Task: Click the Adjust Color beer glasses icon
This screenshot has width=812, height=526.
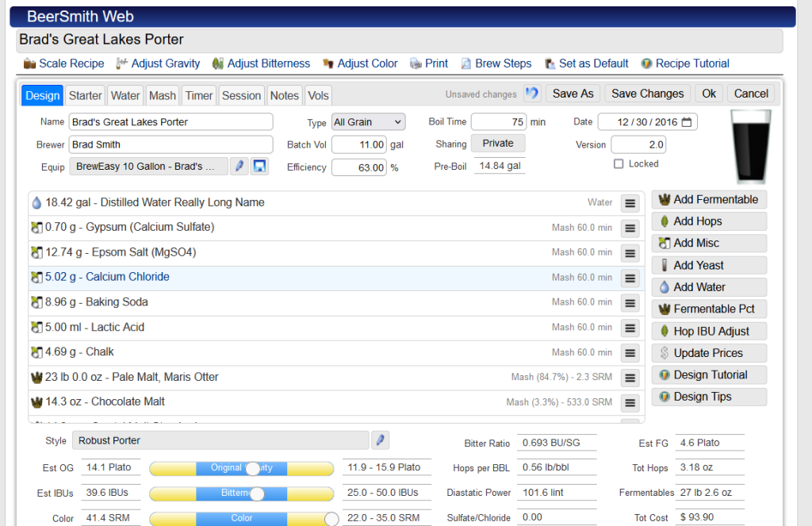Action: tap(327, 63)
